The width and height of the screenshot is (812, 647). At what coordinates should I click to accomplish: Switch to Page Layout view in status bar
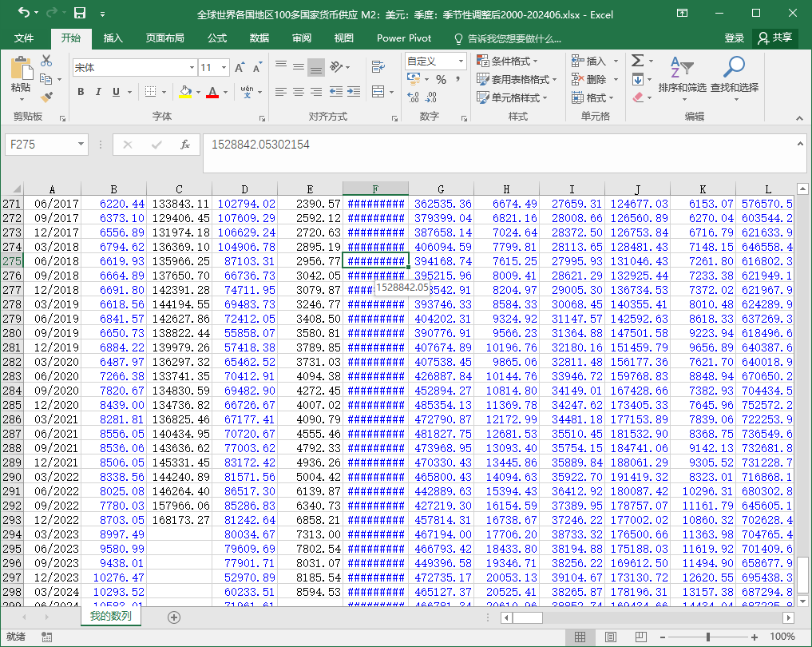609,637
